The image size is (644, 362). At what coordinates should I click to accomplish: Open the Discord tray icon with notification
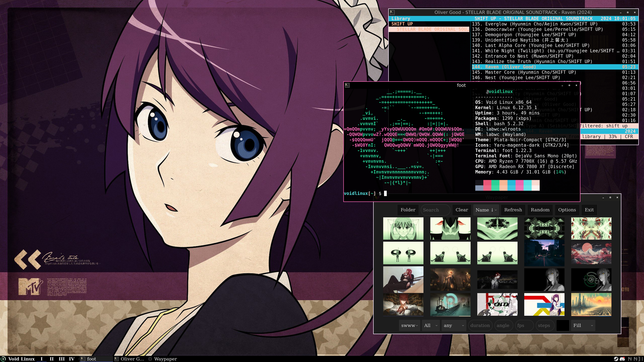(622, 359)
